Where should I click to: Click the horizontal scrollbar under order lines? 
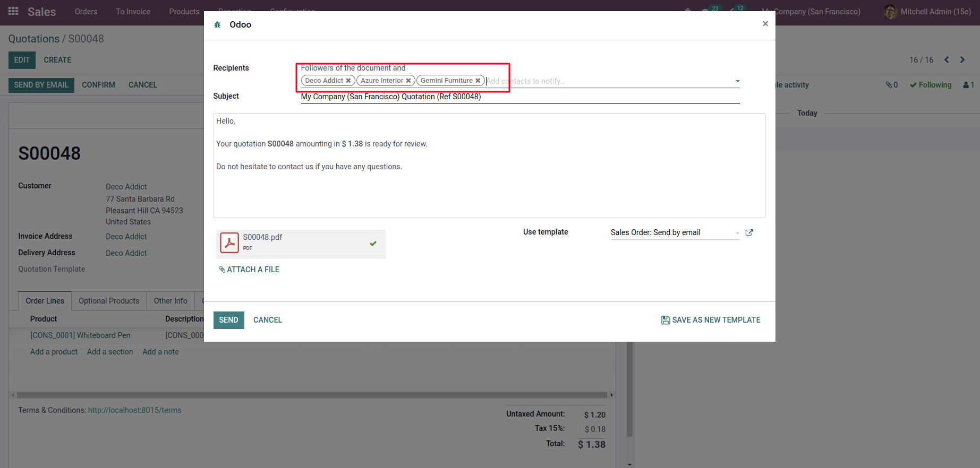(312, 395)
